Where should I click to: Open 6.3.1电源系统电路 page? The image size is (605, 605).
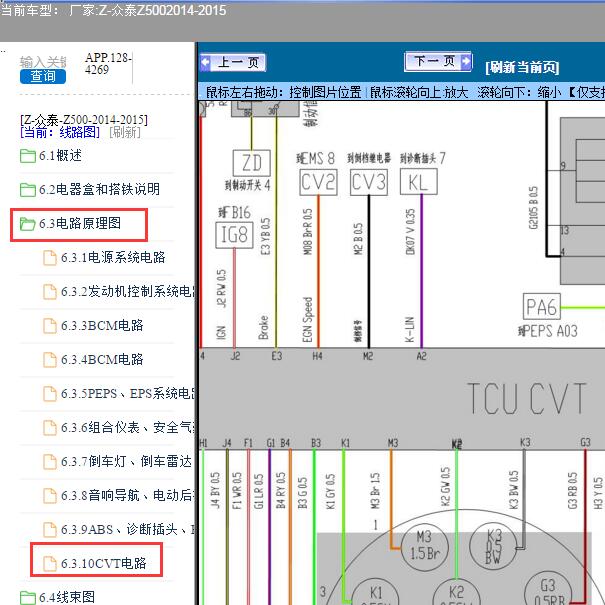[x=113, y=257]
